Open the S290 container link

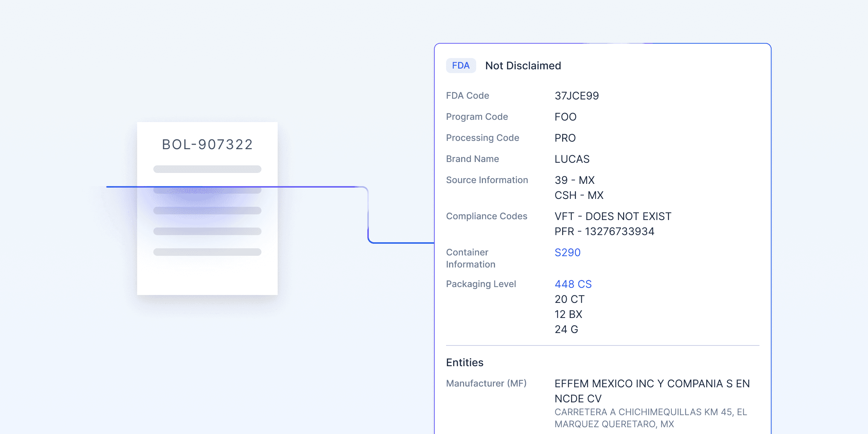tap(567, 252)
